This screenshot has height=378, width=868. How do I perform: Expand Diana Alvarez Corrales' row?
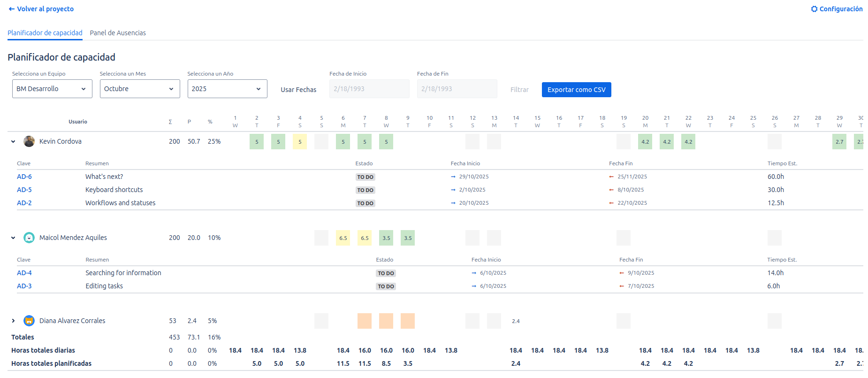pos(13,321)
